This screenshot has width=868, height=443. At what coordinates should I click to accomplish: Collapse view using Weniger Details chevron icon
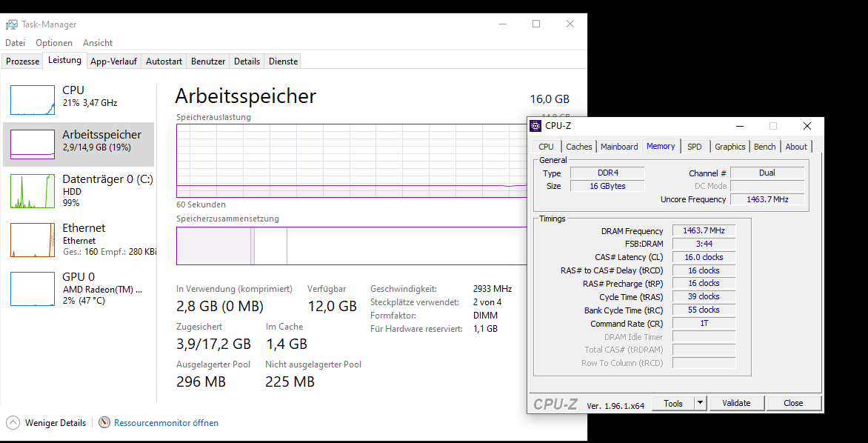coord(13,422)
